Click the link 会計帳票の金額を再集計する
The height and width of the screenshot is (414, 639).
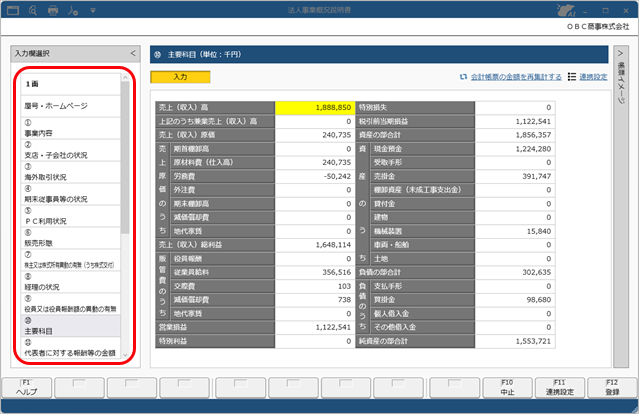pyautogui.click(x=516, y=77)
